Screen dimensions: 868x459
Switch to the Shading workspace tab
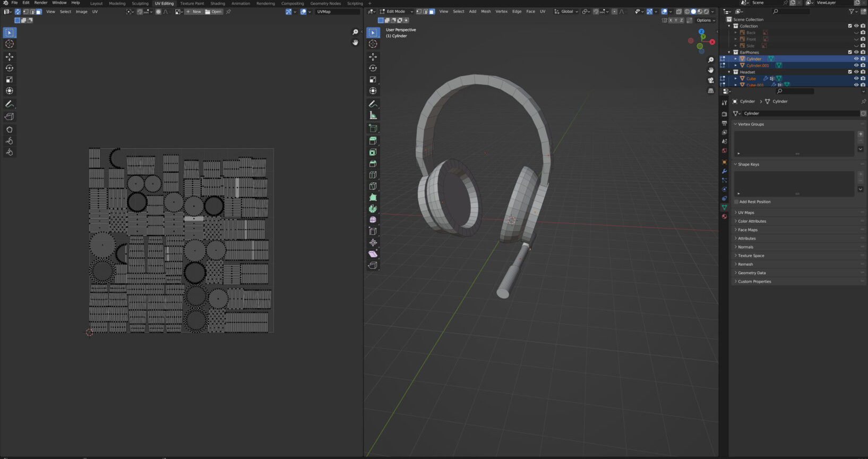(218, 3)
